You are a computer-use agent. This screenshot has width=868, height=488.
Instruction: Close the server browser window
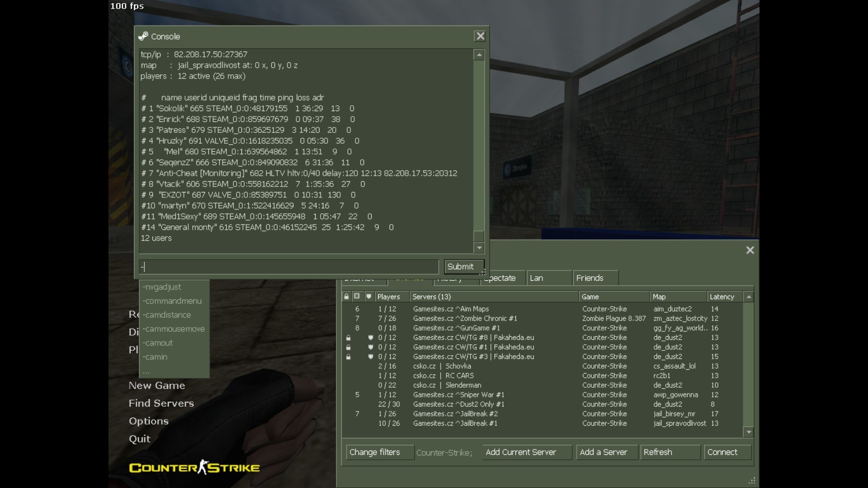[x=750, y=250]
